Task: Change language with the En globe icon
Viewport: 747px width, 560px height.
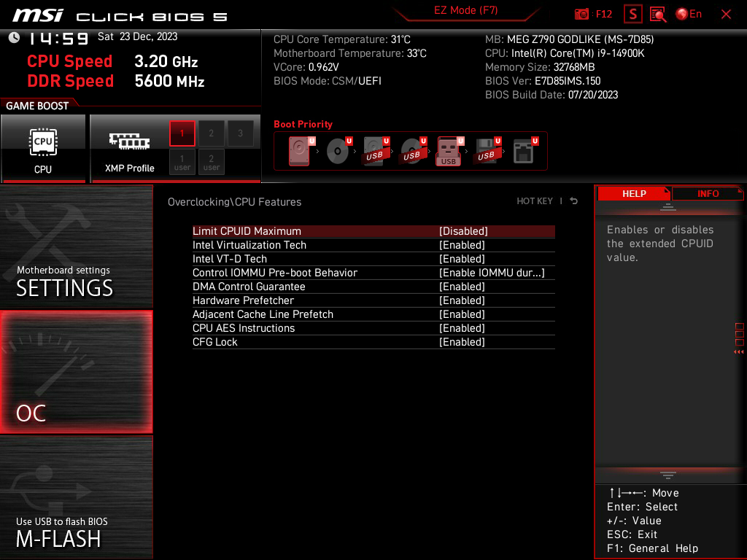Action: (x=689, y=14)
